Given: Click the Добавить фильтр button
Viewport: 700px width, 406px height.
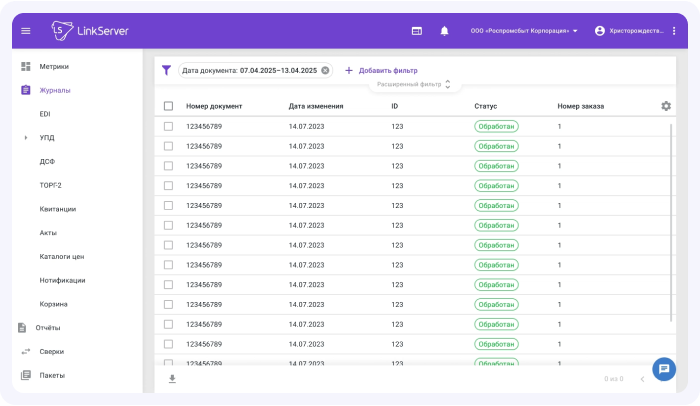Looking at the screenshot, I should 381,71.
